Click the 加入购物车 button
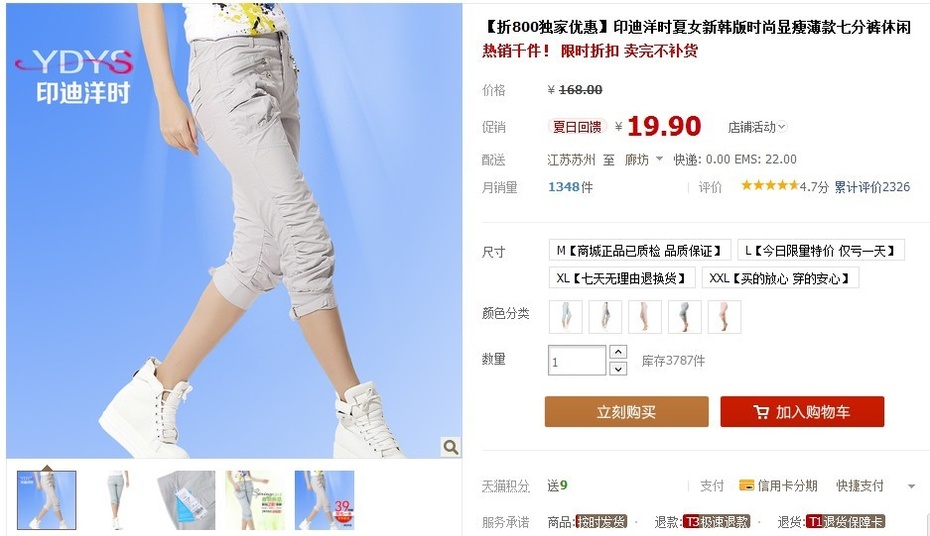 [802, 411]
